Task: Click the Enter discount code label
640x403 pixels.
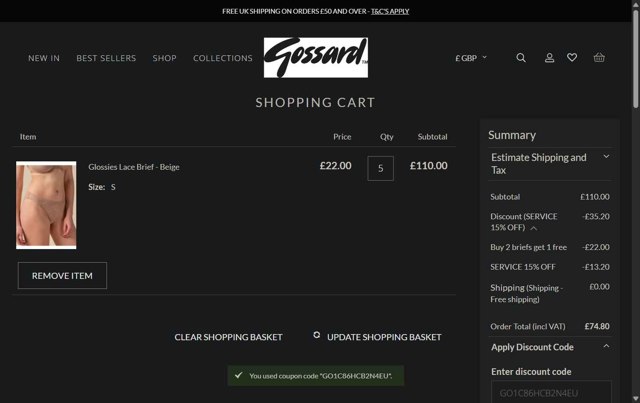Action: pyautogui.click(x=531, y=372)
